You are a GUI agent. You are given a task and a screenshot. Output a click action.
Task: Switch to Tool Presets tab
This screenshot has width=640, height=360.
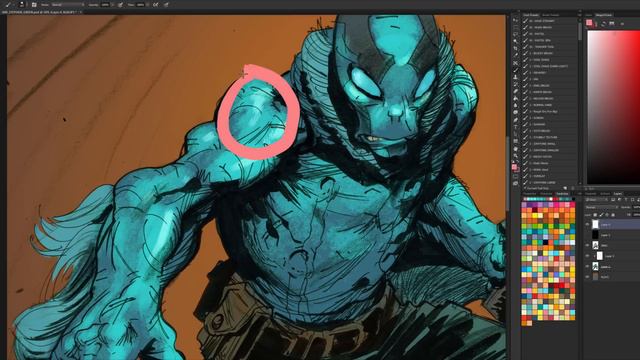pos(531,15)
